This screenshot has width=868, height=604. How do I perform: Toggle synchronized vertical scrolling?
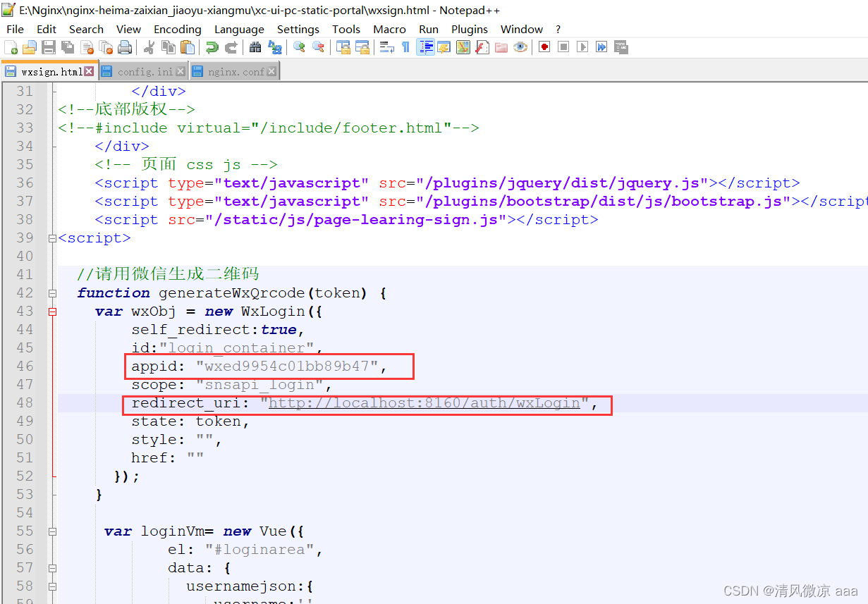pyautogui.click(x=343, y=47)
